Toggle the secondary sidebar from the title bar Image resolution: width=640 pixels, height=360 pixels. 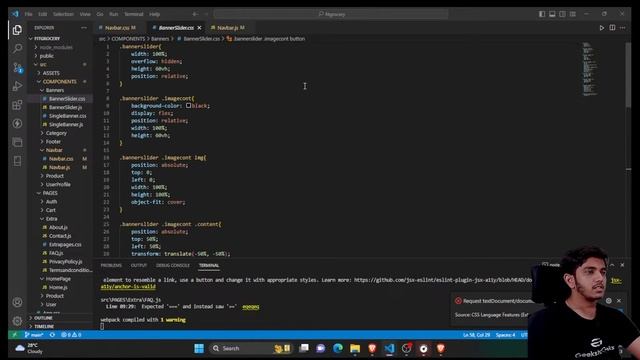click(562, 14)
